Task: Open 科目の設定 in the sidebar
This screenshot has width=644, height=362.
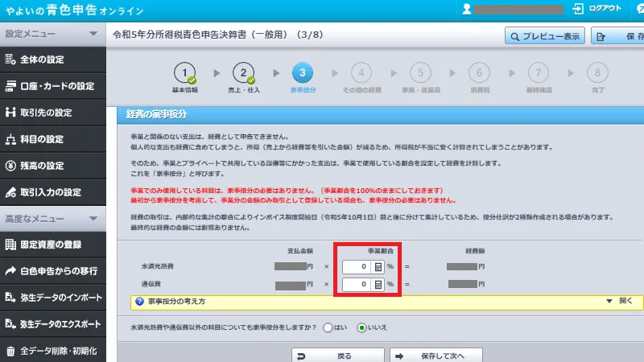Action: [53, 139]
